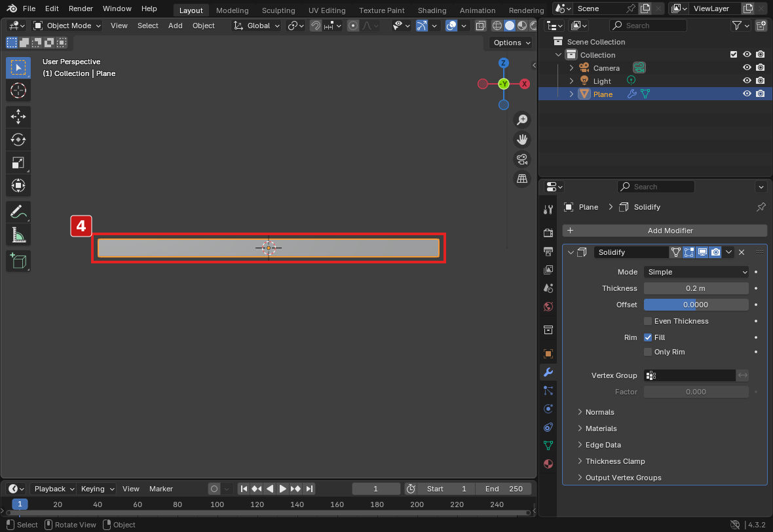The height and width of the screenshot is (532, 773).
Task: Click the Thickness value field
Action: 696,288
